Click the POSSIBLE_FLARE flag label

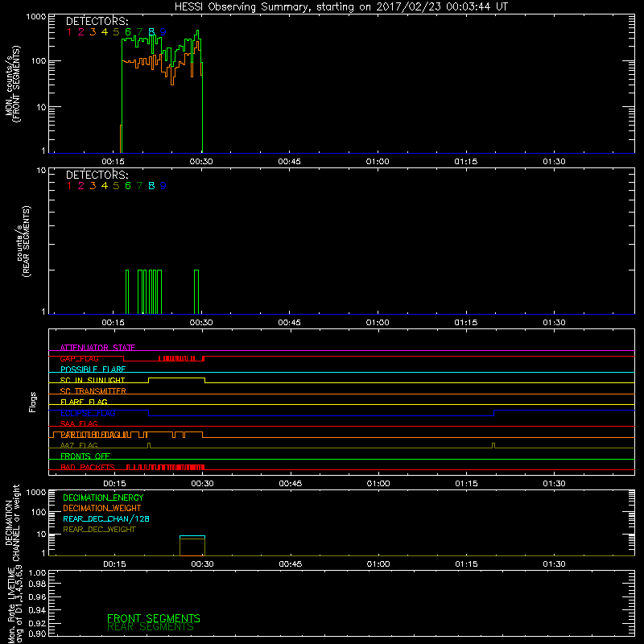pos(93,369)
